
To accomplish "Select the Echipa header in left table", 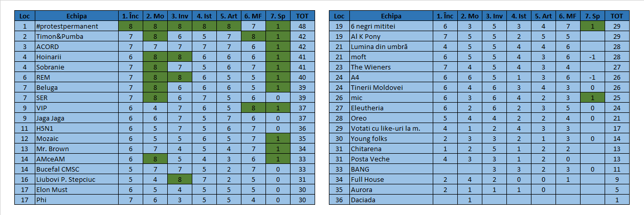I will click(x=77, y=16).
